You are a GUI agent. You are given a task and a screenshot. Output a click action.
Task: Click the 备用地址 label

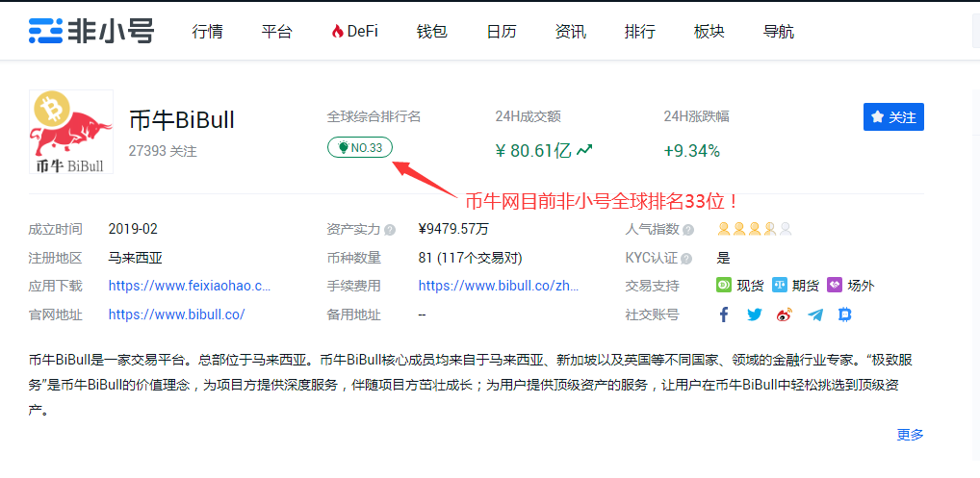353,314
